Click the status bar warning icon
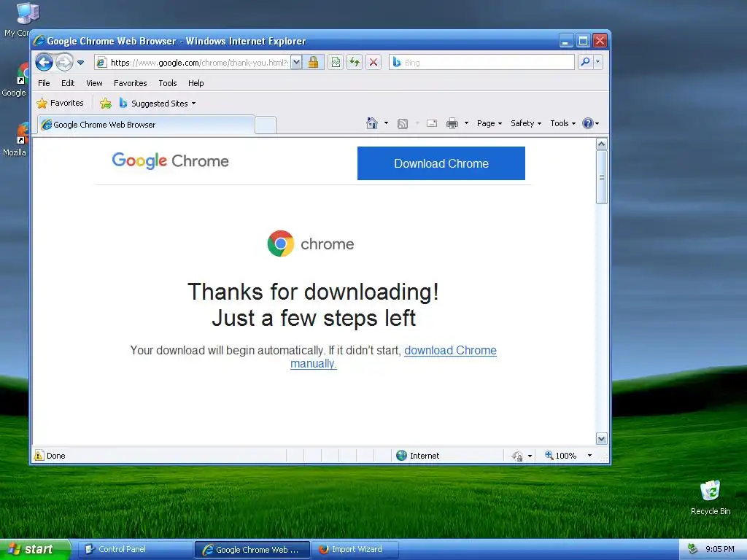The width and height of the screenshot is (747, 560). 39,456
